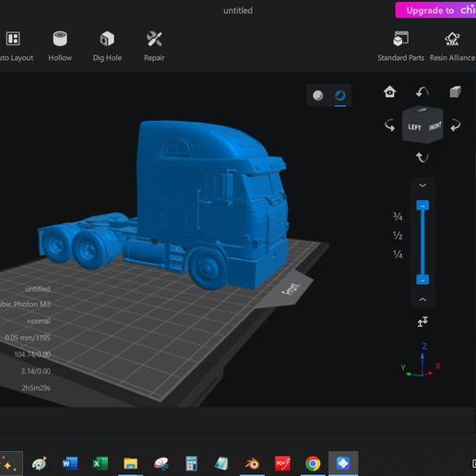
Task: Open Snipping Tool from taskbar
Action: (x=161, y=463)
